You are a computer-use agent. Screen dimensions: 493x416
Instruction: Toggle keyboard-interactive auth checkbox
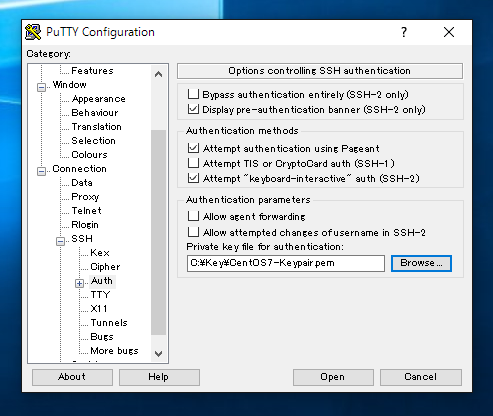(193, 178)
